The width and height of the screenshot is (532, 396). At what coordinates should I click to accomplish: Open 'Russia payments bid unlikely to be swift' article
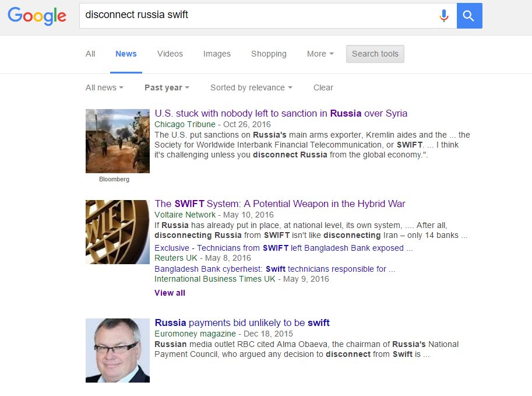242,323
